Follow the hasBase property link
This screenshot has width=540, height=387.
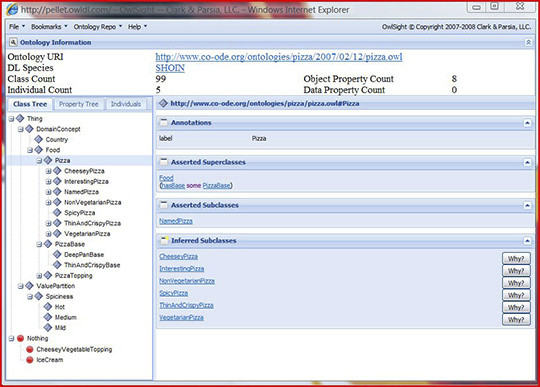(x=173, y=186)
